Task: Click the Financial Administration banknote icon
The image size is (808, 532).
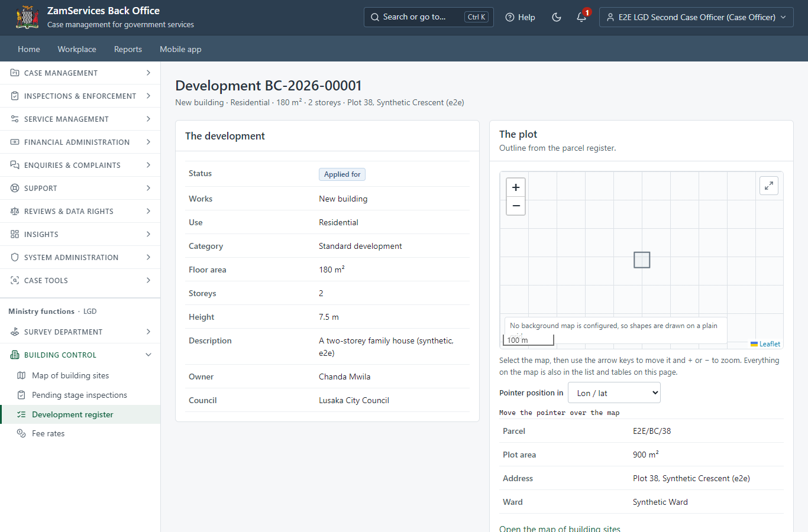Action: click(15, 142)
